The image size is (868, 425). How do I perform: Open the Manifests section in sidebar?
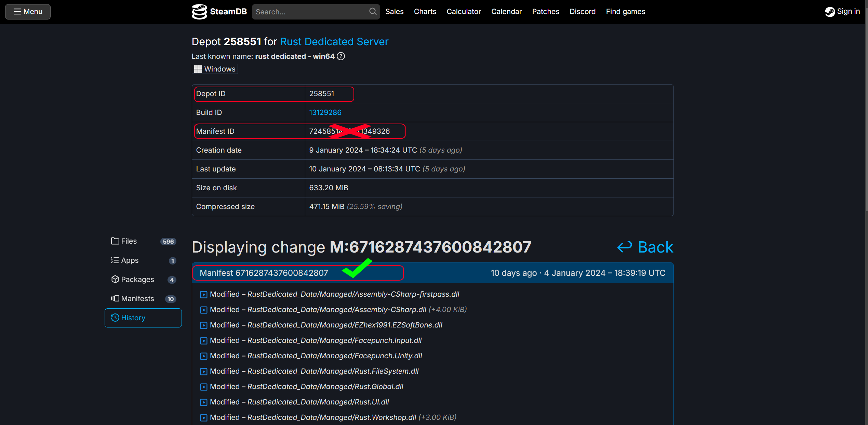[137, 298]
